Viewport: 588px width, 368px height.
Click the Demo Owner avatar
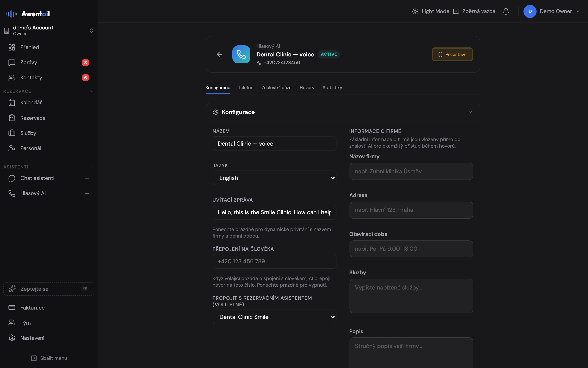pos(530,11)
